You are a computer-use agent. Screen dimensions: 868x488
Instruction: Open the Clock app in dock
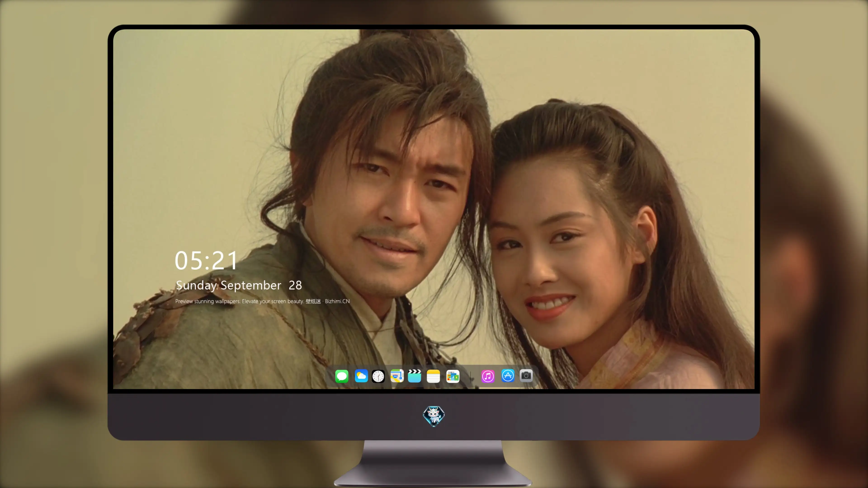(378, 376)
